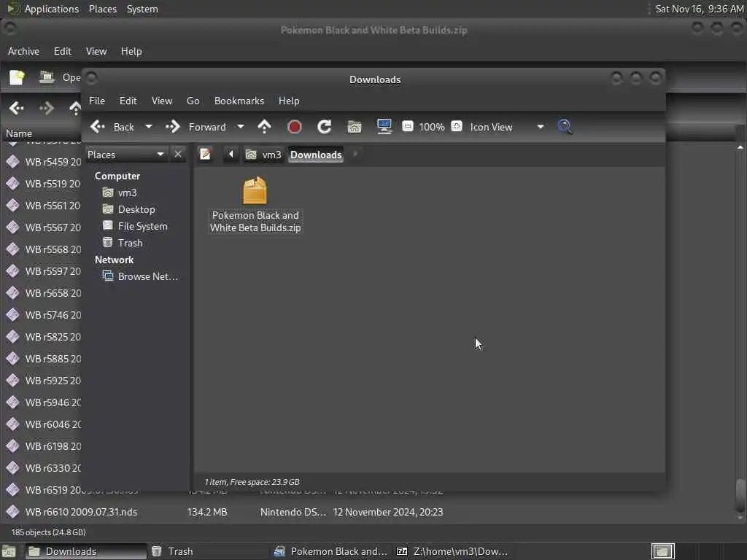
Task: Click the path bar left scroll arrow
Action: 231,155
